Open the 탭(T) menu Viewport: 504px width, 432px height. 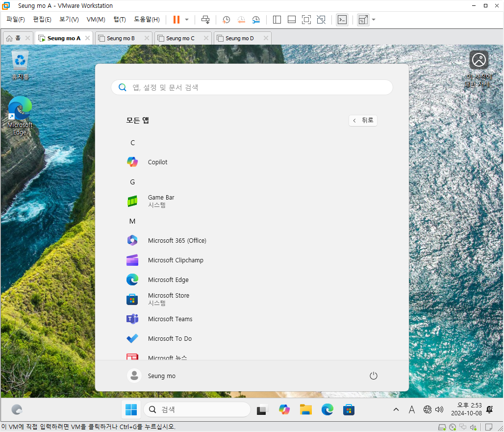coord(120,19)
